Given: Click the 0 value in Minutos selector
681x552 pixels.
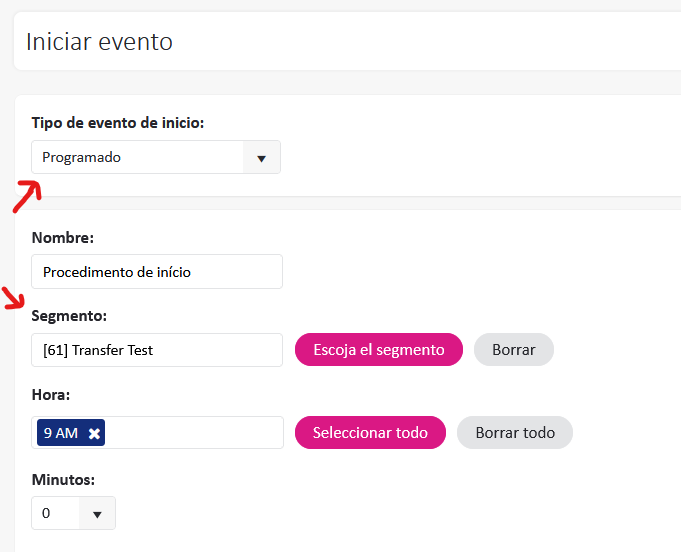Looking at the screenshot, I should 47,514.
